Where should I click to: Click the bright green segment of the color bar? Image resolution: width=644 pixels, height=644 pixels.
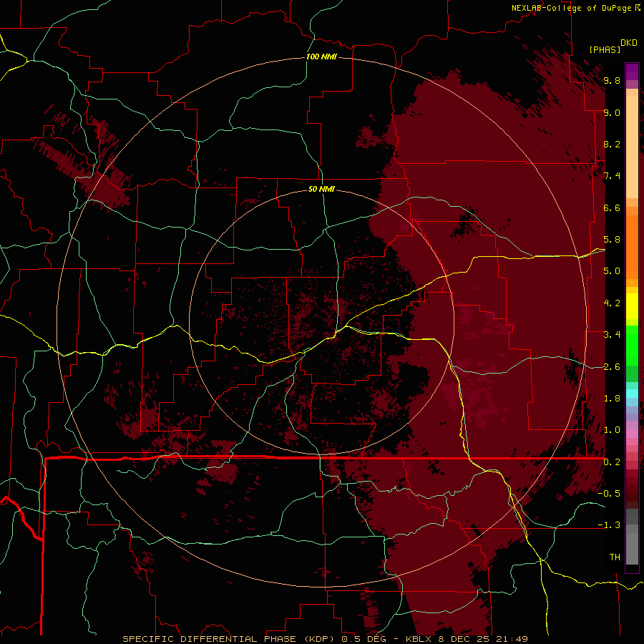pyautogui.click(x=632, y=345)
